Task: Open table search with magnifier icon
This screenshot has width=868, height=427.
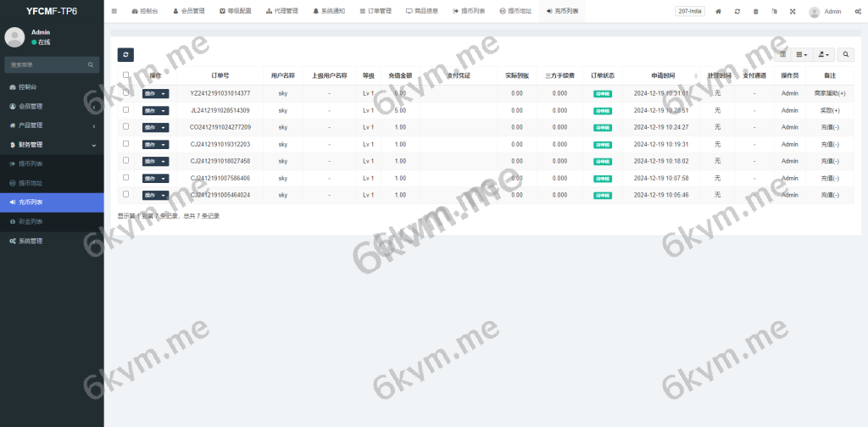Action: click(x=846, y=54)
